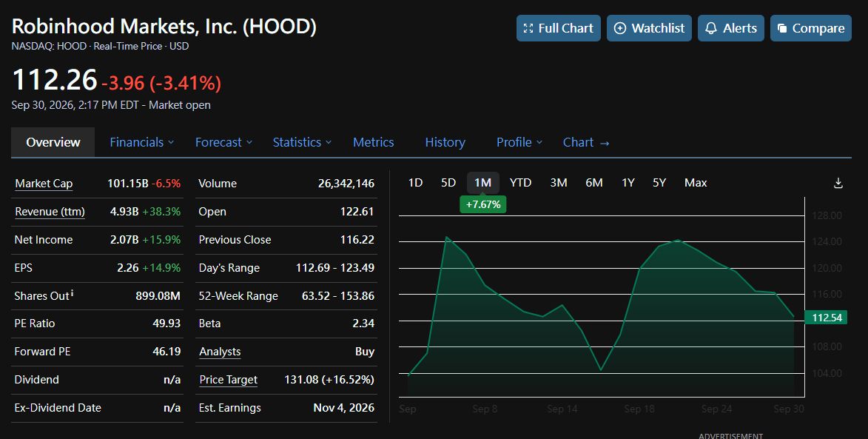Screen dimensions: 868x439
Task: Select the 6M chart range
Action: (x=594, y=183)
